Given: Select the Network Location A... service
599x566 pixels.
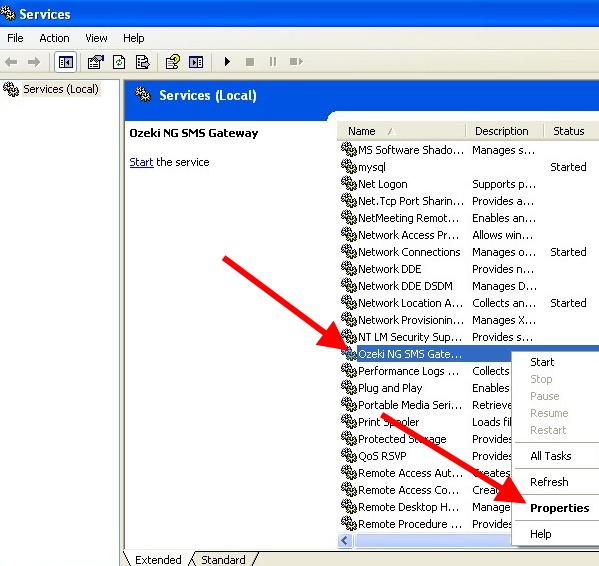Looking at the screenshot, I should pyautogui.click(x=410, y=302).
